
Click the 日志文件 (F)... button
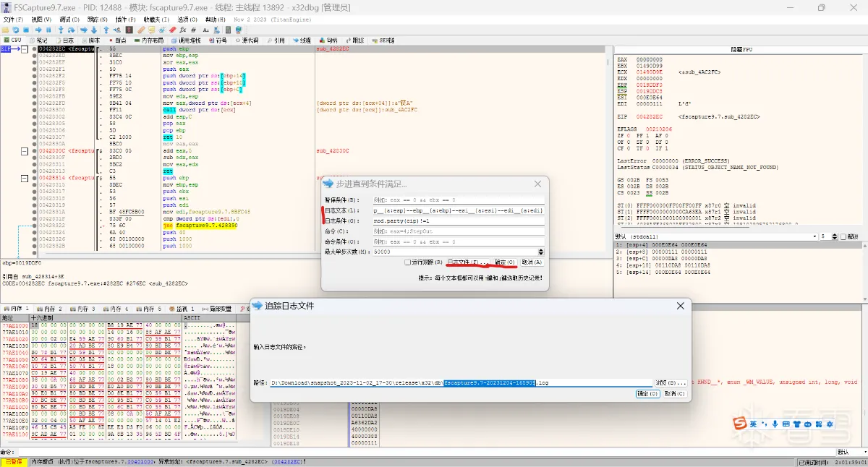[468, 262]
